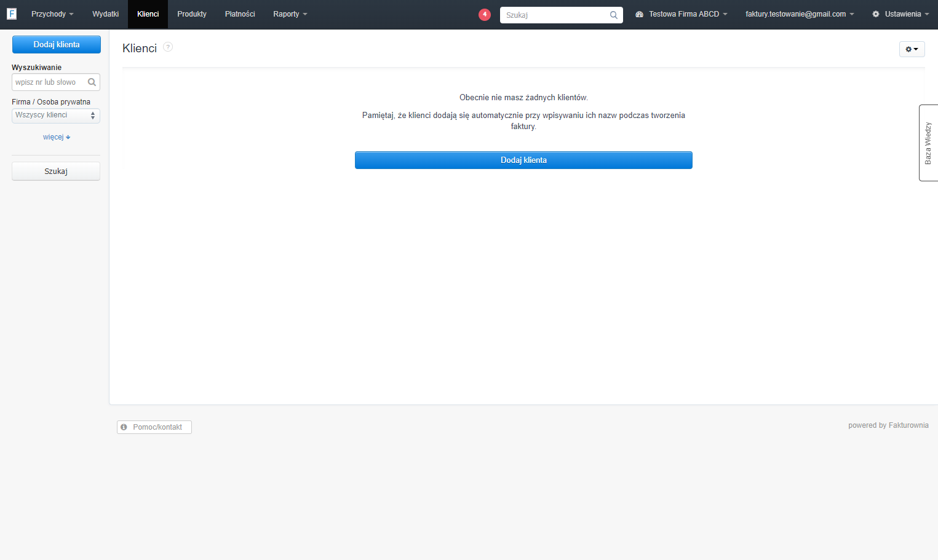Go to the Wydatki section

pos(106,14)
